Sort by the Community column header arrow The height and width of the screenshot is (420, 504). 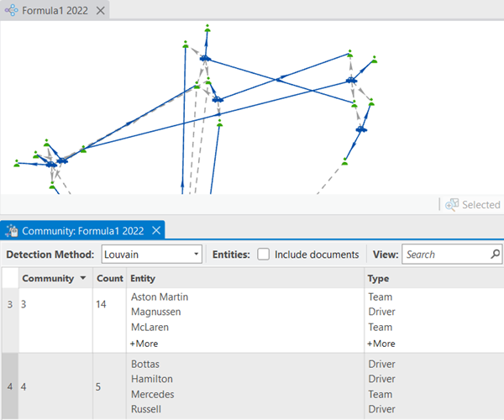[x=82, y=278]
